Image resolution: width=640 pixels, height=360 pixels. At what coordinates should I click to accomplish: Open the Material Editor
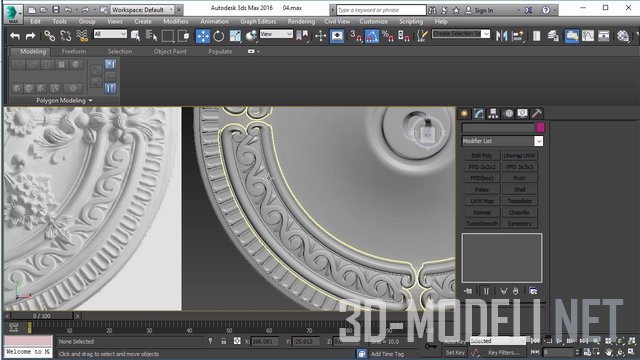623,36
